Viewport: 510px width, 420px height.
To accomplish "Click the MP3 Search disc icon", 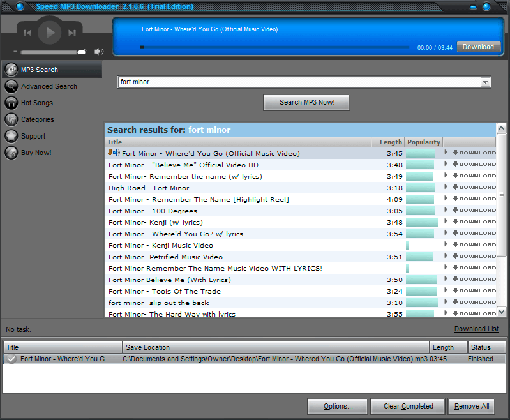I will (x=11, y=70).
